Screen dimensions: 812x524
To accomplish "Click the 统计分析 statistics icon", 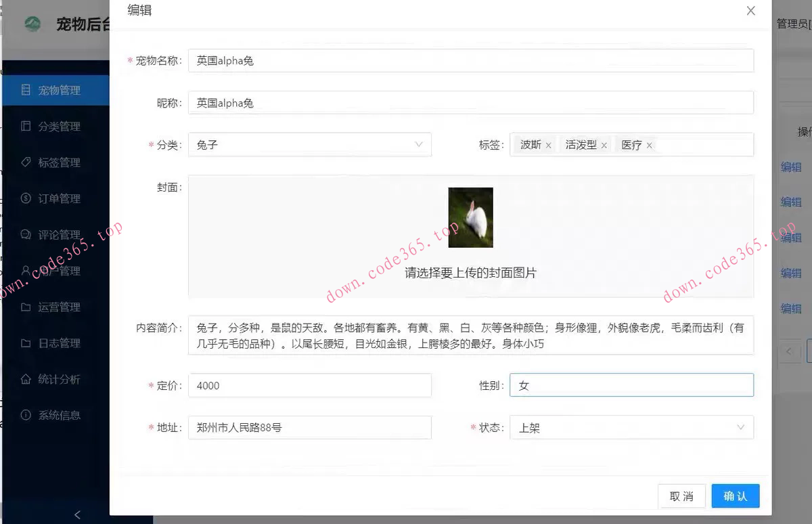I will point(27,379).
